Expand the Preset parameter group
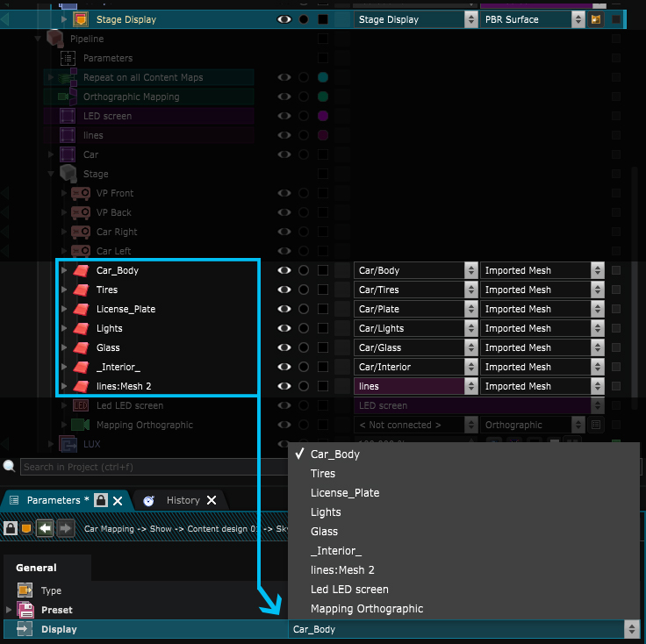This screenshot has height=644, width=646. point(9,610)
